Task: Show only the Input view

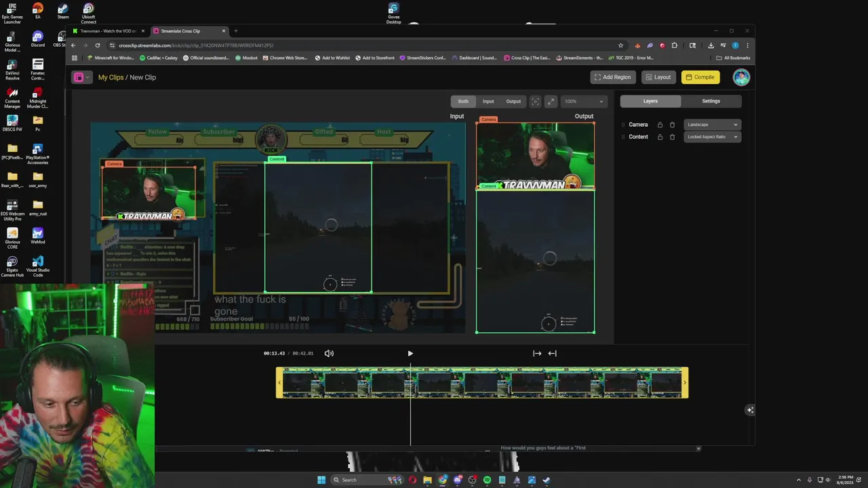Action: click(488, 102)
